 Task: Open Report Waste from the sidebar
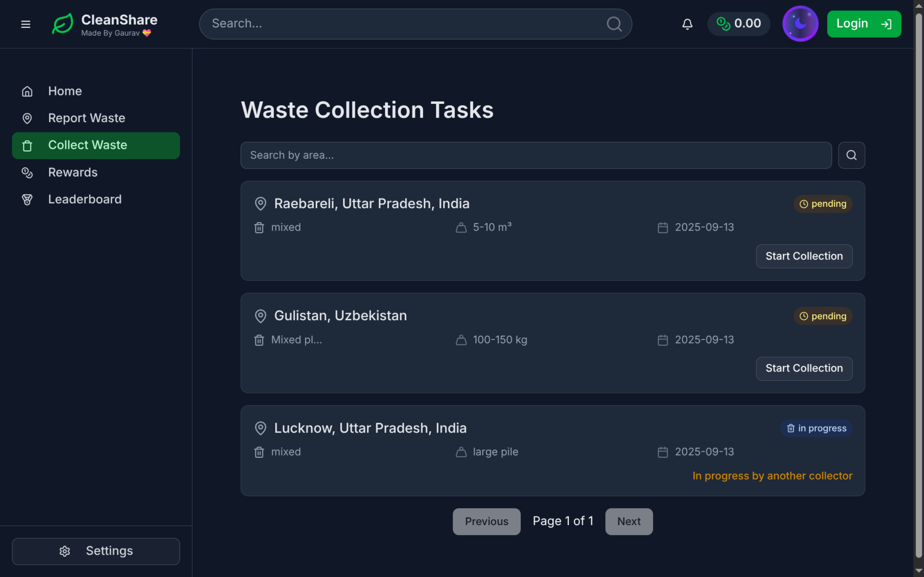tap(86, 118)
